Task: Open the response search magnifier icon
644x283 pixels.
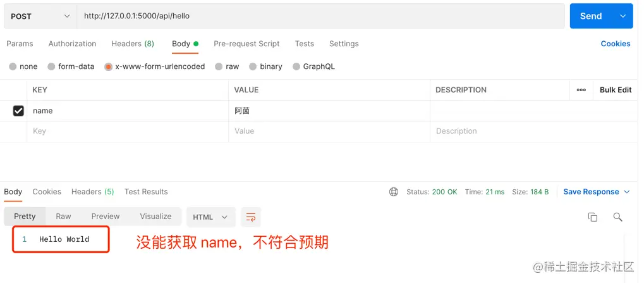Action: coord(617,217)
